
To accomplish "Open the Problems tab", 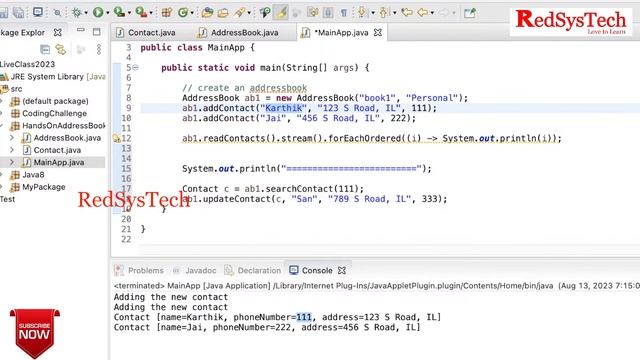I will tap(139, 271).
